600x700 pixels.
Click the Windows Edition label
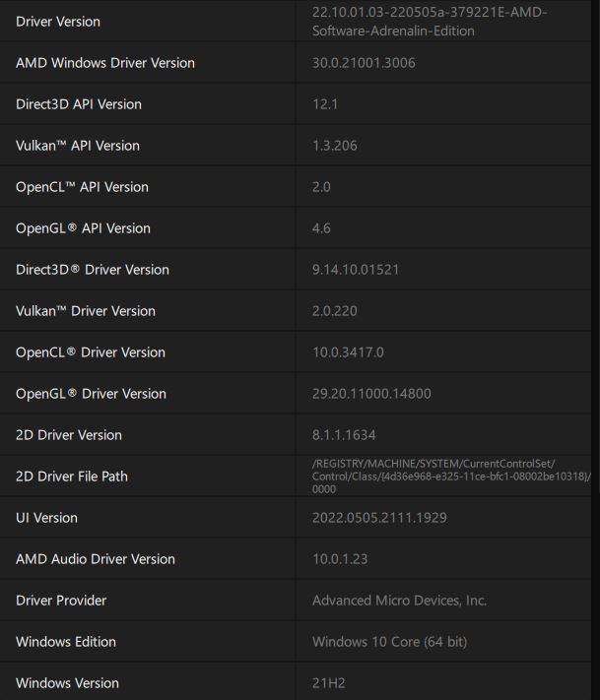[66, 642]
